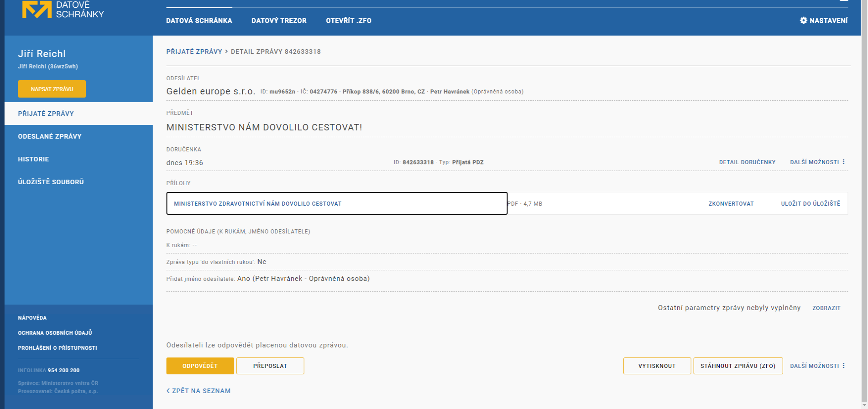Switch to Datový trezor tab

coord(279,21)
